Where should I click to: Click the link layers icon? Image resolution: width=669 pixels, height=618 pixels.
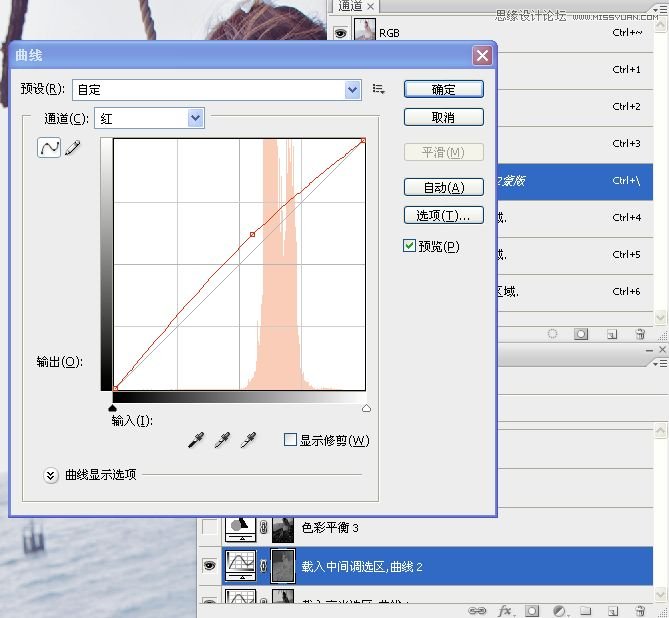pos(477,611)
